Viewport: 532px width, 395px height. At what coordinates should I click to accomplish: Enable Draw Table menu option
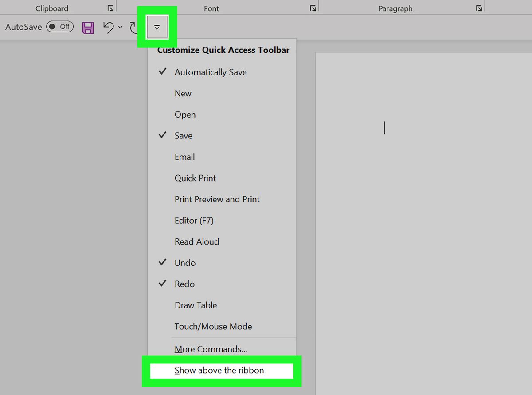point(222,305)
